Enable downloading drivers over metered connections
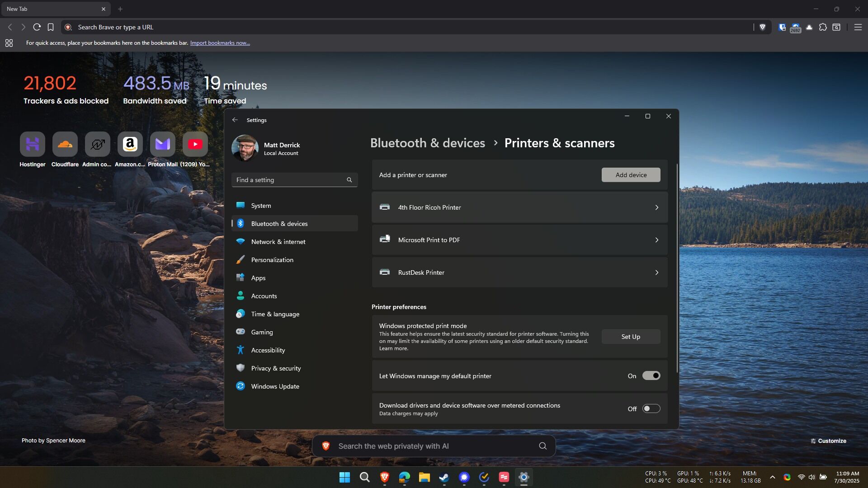This screenshot has height=488, width=868. point(651,409)
